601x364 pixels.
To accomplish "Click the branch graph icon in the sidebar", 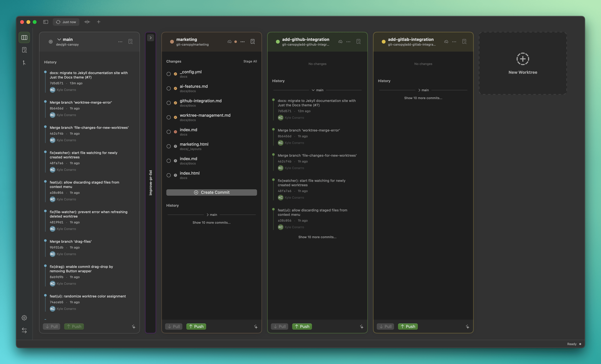I will coord(24,63).
